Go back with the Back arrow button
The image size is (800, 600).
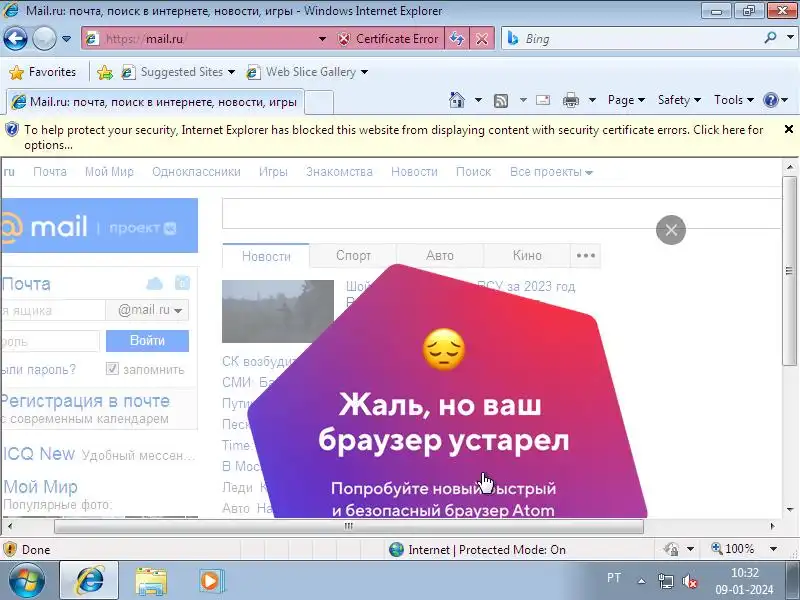[x=15, y=38]
